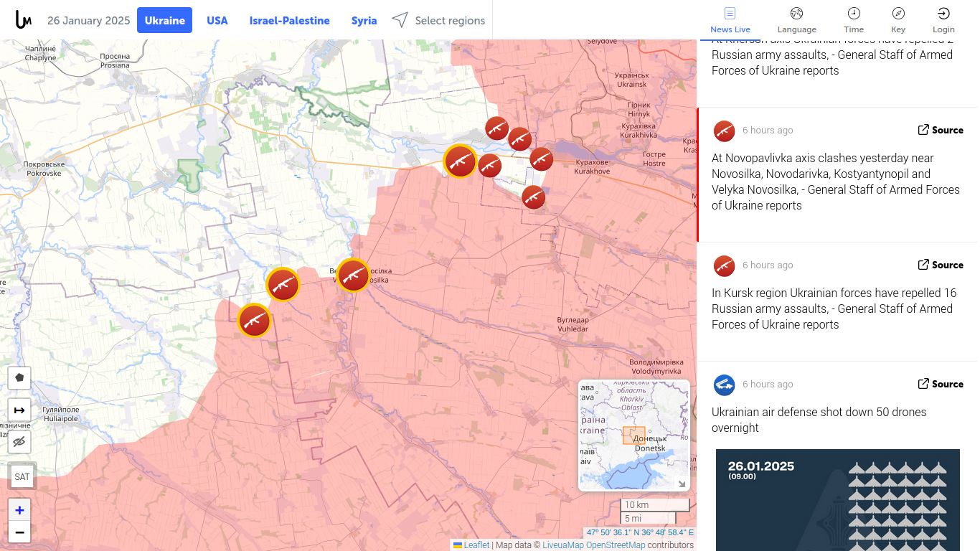This screenshot has width=980, height=551.
Task: Click the southwestmost highlighted rifle marker
Action: [x=254, y=321]
